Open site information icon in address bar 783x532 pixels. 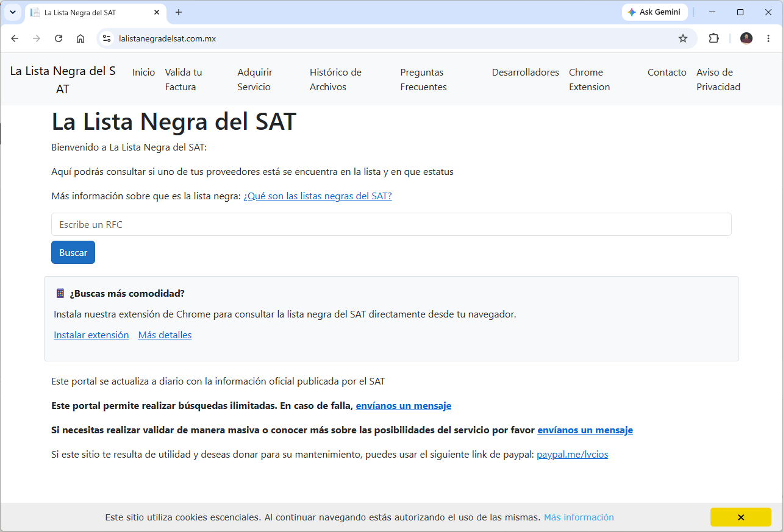tap(107, 38)
